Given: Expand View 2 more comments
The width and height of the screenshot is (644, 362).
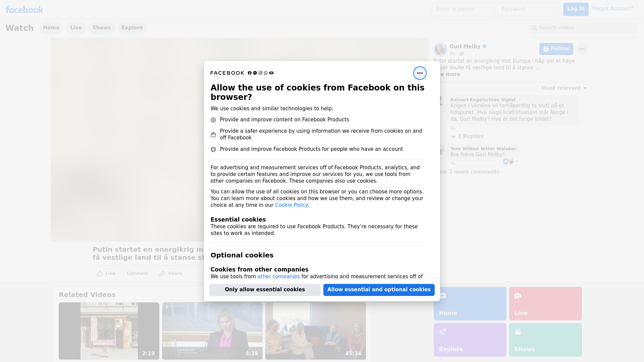Looking at the screenshot, I should 470,172.
